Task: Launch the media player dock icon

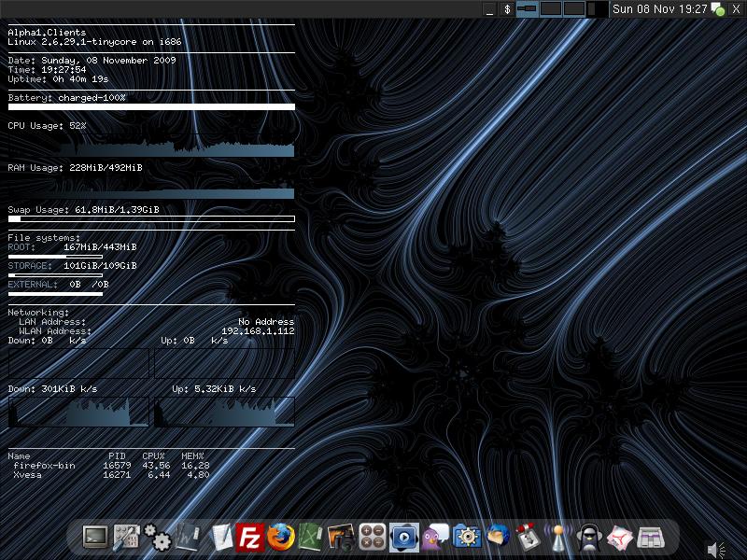Action: pyautogui.click(x=404, y=537)
